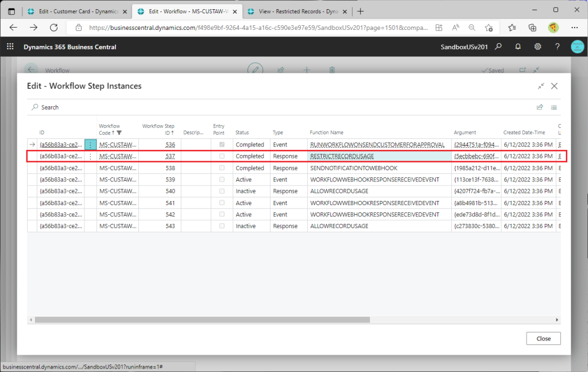The width and height of the screenshot is (588, 372).
Task: Open the Function Name column header menu
Action: coord(326,133)
